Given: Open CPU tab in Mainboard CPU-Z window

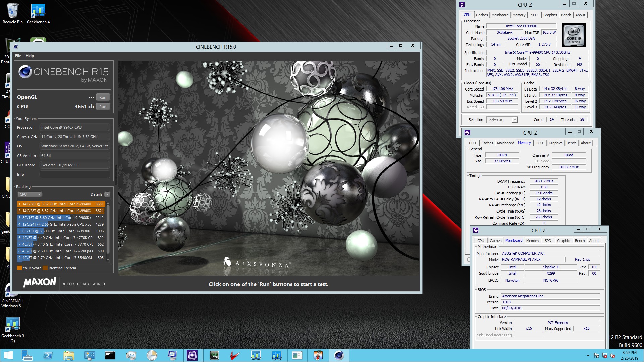Looking at the screenshot, I should pyautogui.click(x=481, y=241).
